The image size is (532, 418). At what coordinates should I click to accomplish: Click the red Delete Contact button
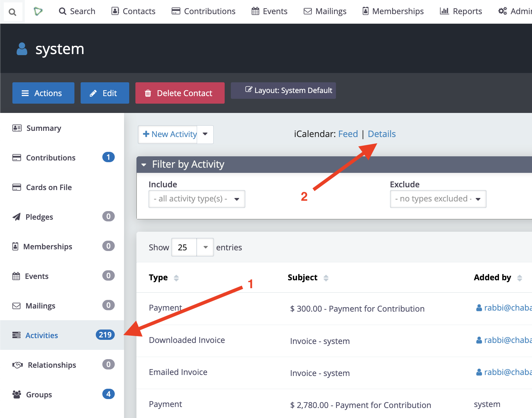click(180, 93)
